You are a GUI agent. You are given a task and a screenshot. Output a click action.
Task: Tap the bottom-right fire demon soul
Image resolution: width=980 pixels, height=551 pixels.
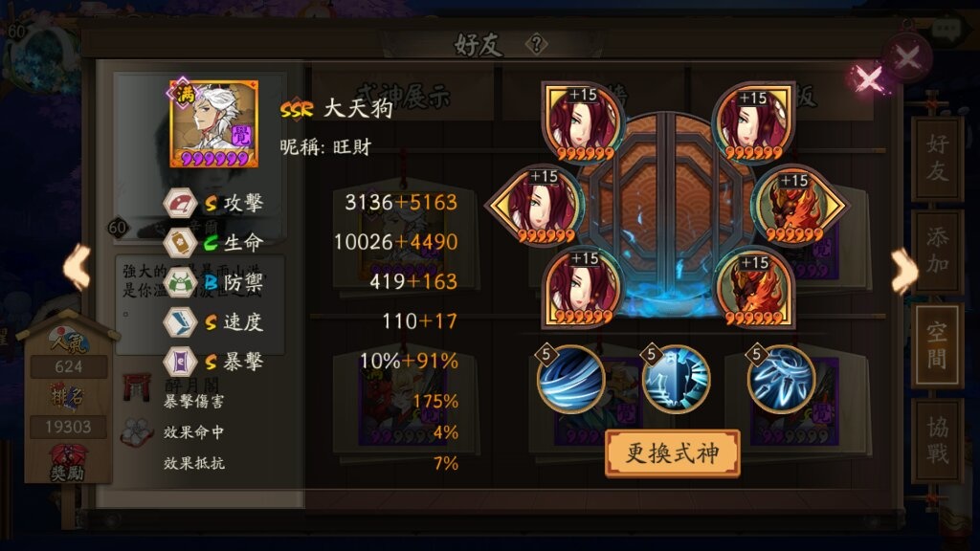tap(754, 289)
